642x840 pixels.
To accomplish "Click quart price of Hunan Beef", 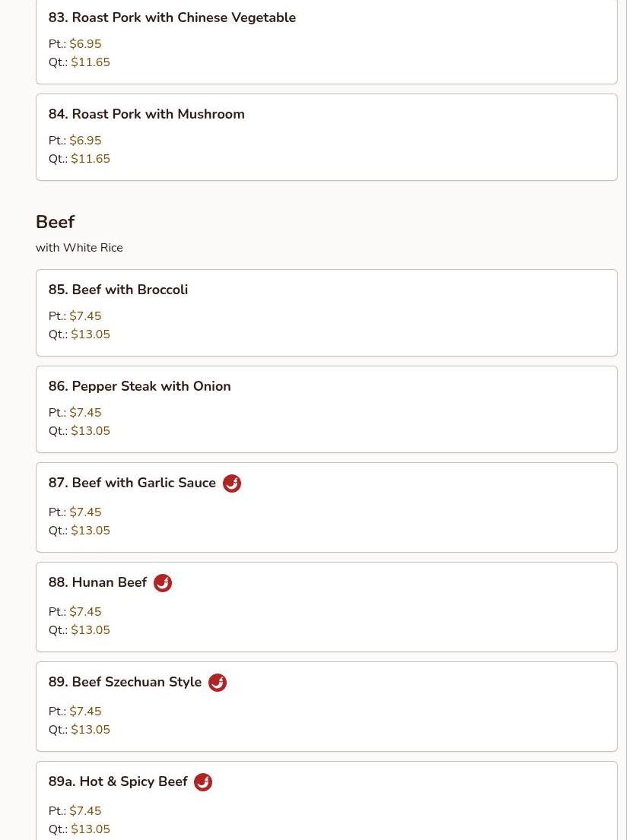I will coord(90,630).
